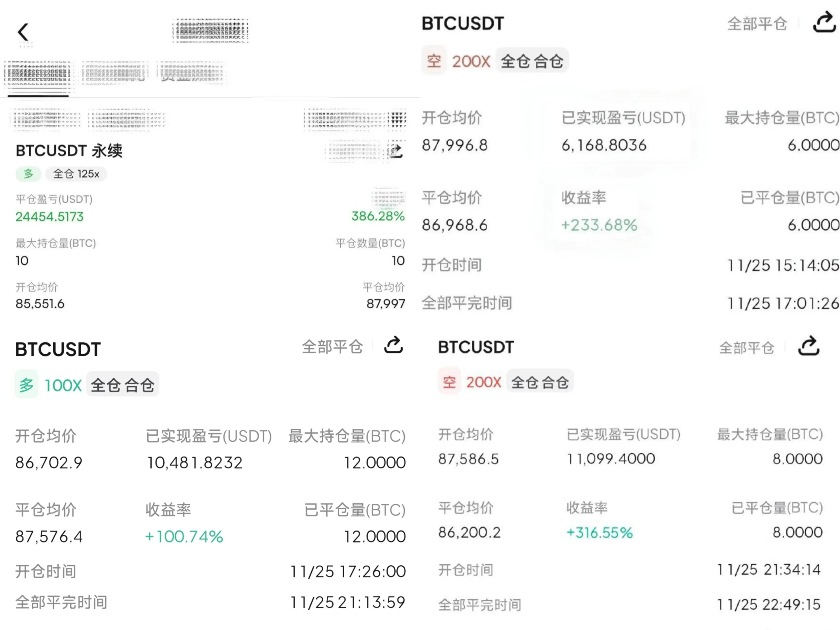The height and width of the screenshot is (630, 840).
Task: Tap the red 空 badge on the +233.68% card
Action: coord(434,60)
